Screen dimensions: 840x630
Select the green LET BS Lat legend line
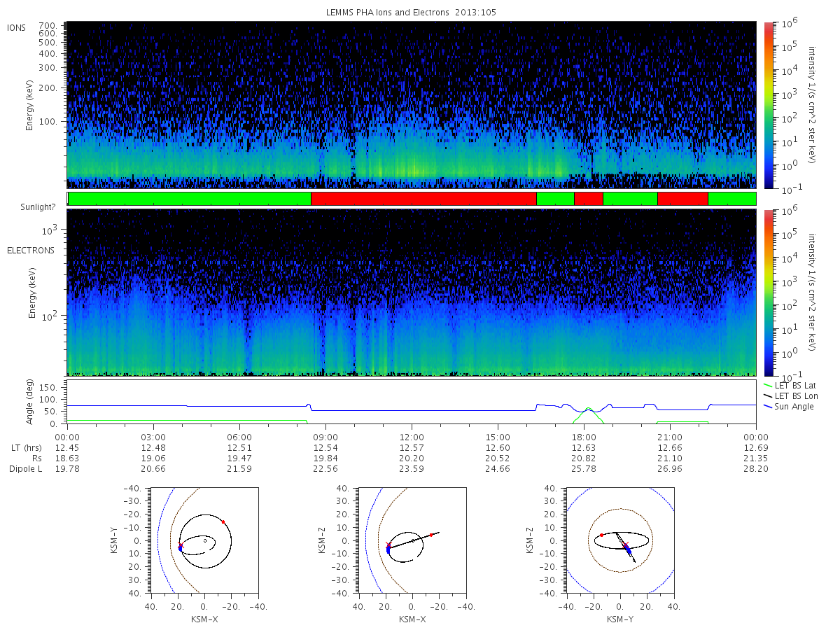click(768, 385)
